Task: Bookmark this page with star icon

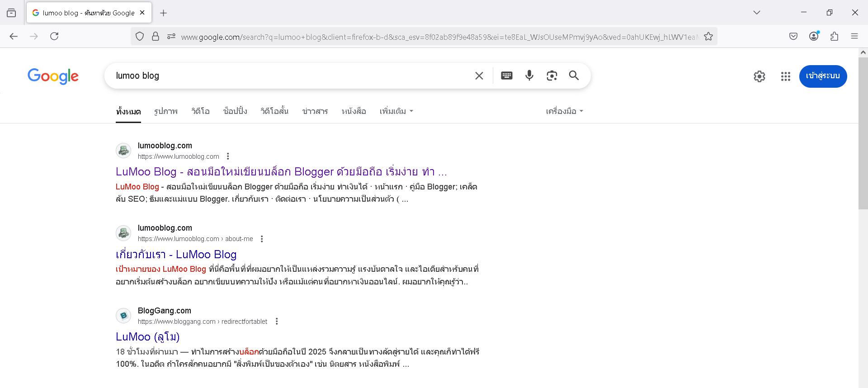Action: [708, 37]
